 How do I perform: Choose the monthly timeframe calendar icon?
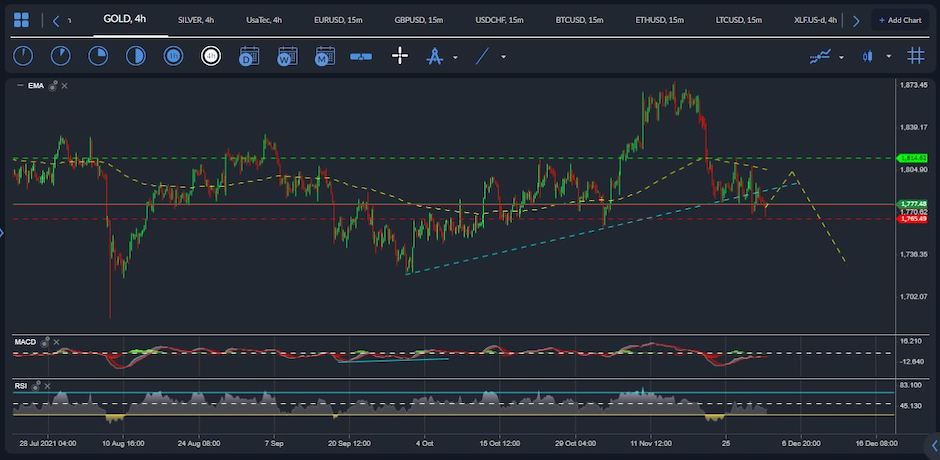tap(324, 56)
